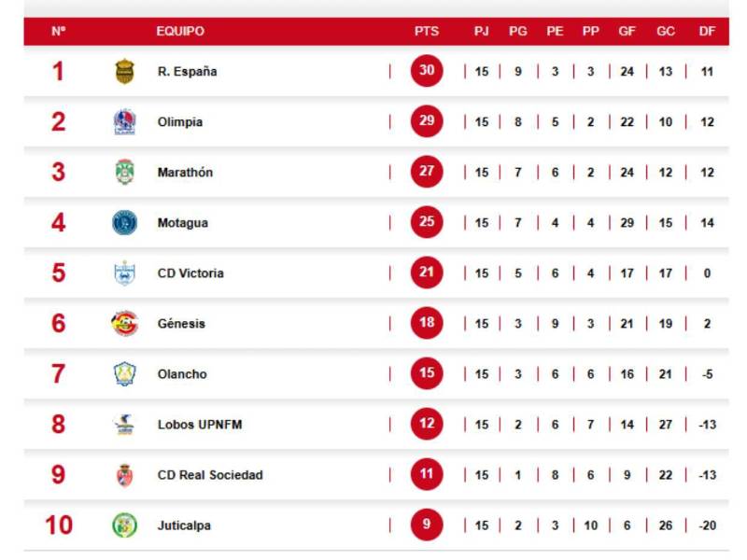Click the Marathón team crest
The height and width of the screenshot is (560, 747).
124,173
